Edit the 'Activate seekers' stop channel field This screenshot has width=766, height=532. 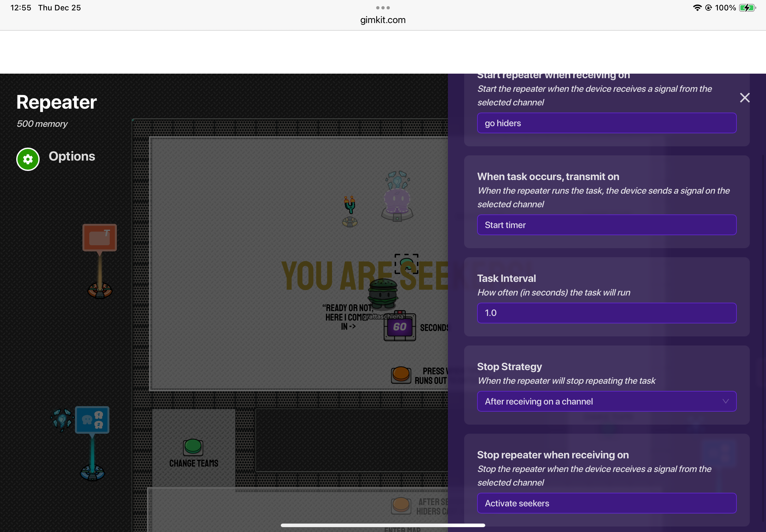pyautogui.click(x=607, y=503)
